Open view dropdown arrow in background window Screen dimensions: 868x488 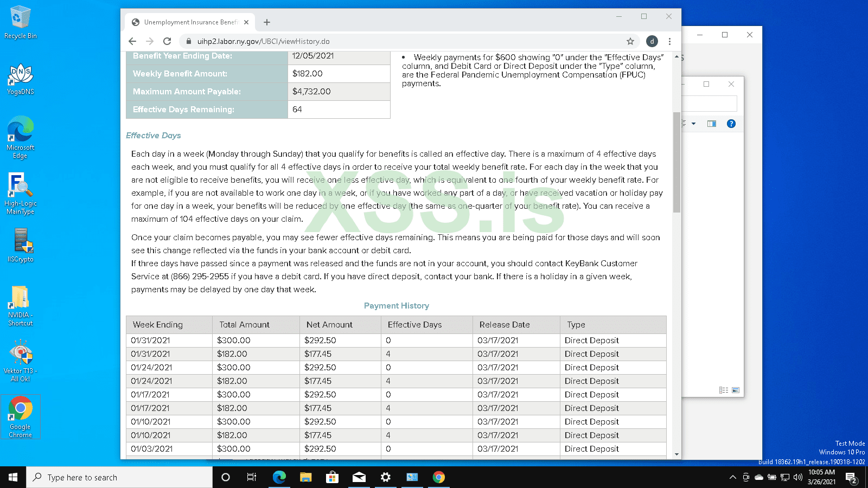(693, 124)
